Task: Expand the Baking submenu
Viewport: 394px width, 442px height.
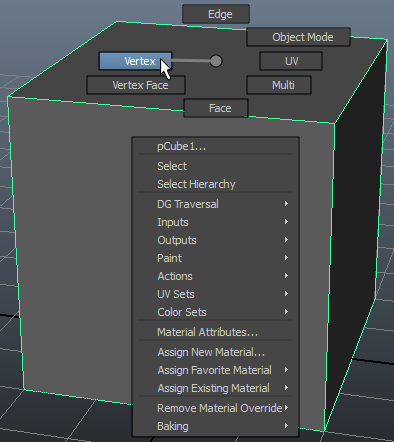Action: point(215,426)
